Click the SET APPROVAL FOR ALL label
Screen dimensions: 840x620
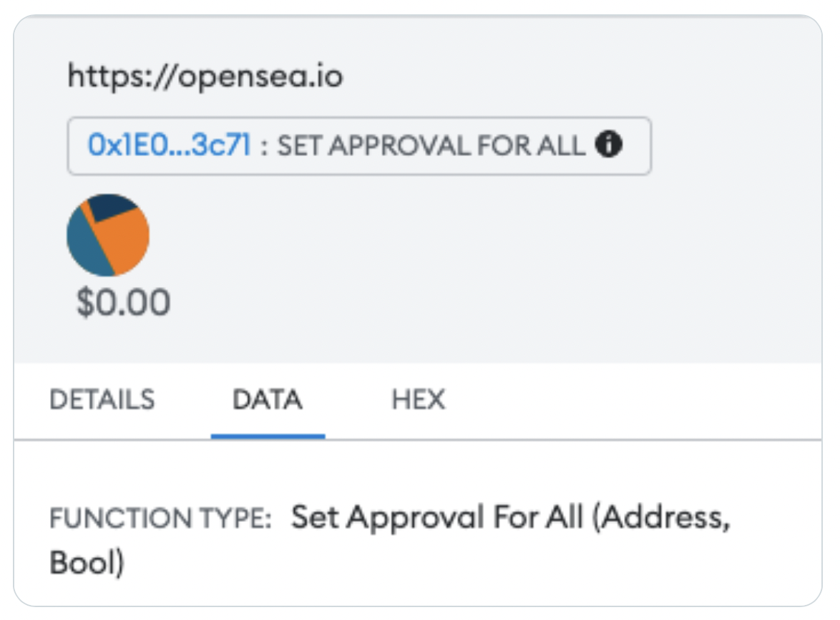click(431, 145)
